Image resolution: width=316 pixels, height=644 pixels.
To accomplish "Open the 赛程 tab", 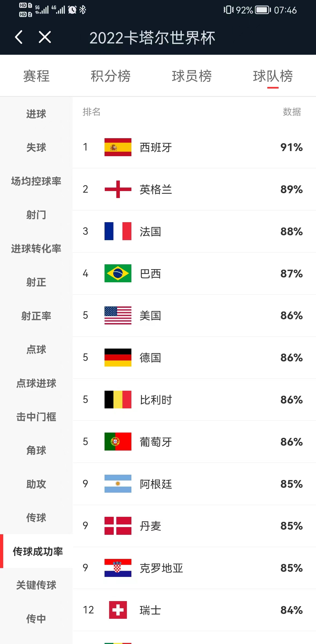I will pos(36,76).
